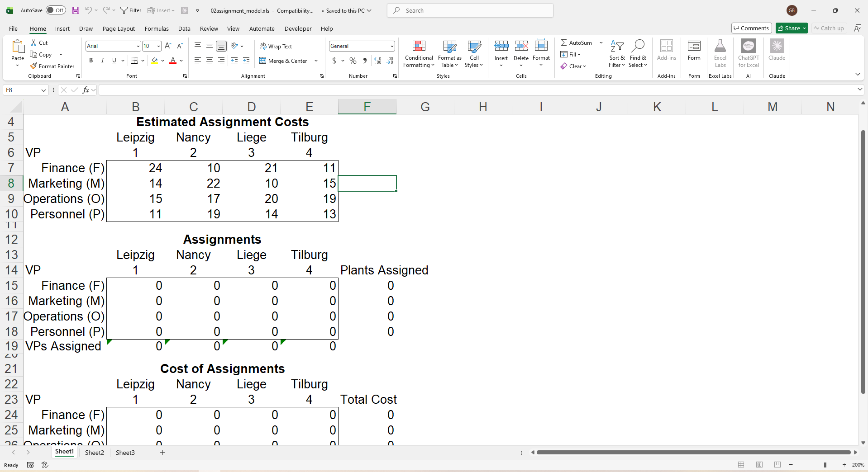868x472 pixels.
Task: Open the Formulas tab
Action: click(157, 28)
